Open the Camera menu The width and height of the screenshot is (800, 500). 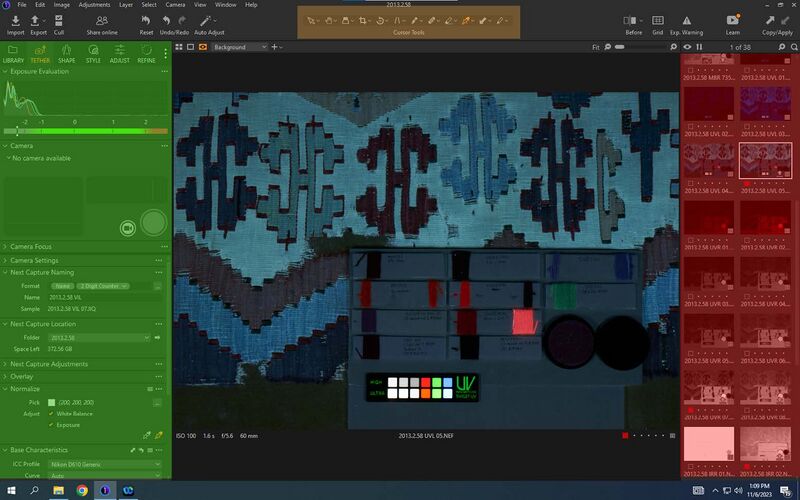pos(175,5)
